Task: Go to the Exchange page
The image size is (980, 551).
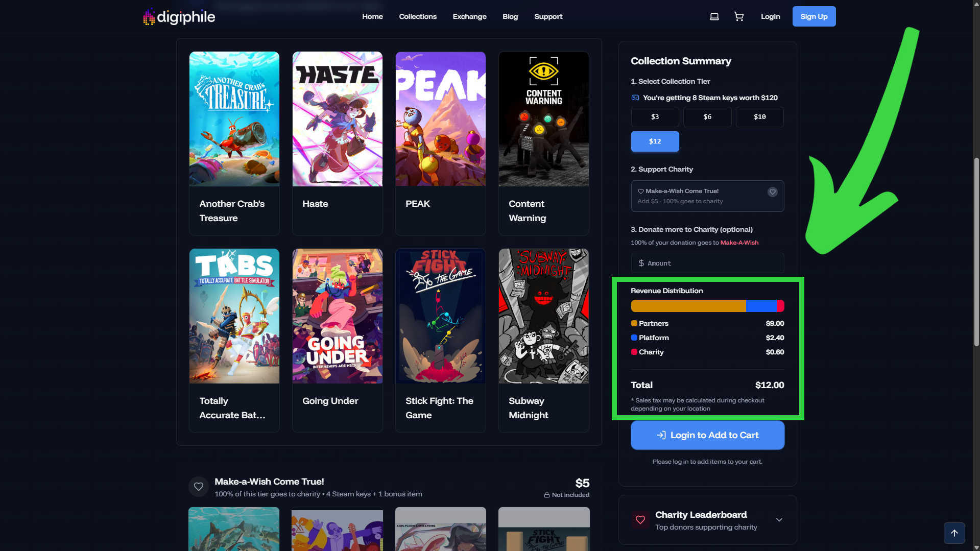Action: click(469, 17)
